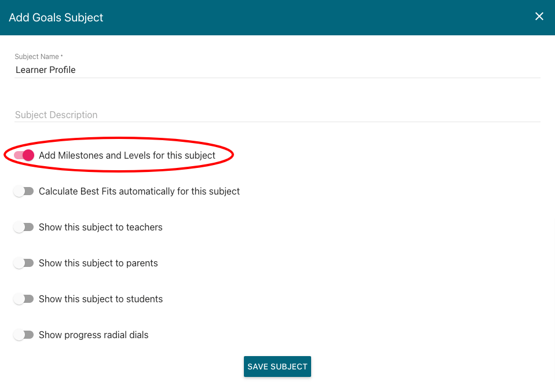The height and width of the screenshot is (392, 555).
Task: Enable Show this subject to students switch
Action: pos(24,299)
